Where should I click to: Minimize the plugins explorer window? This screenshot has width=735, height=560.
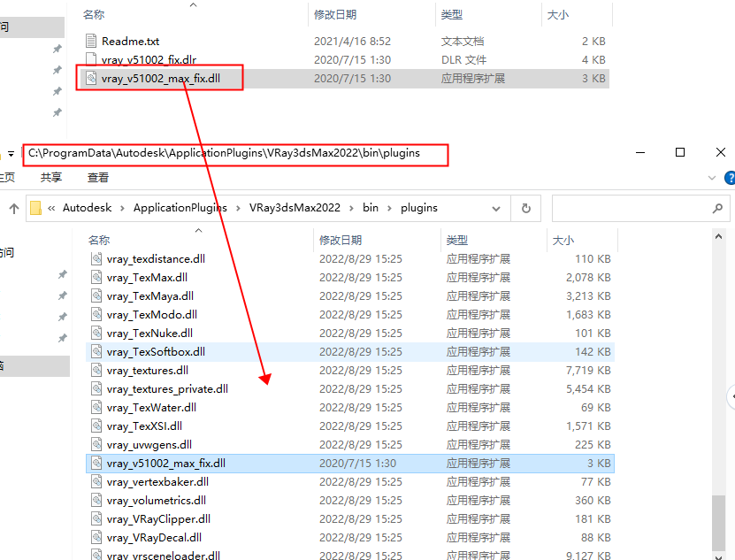pos(640,152)
